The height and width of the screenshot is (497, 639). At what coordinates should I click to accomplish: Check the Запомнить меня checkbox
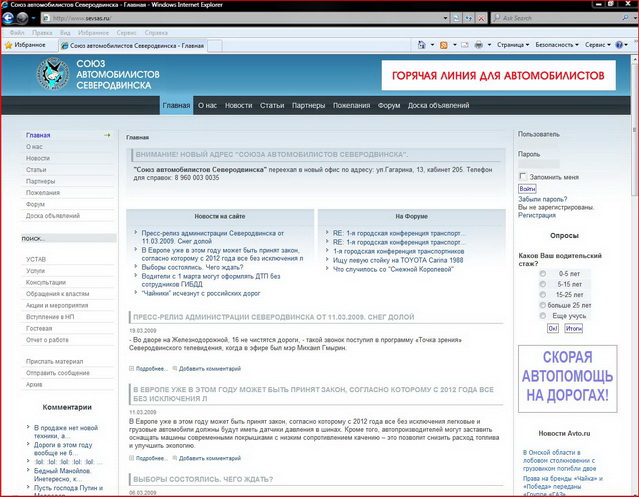pos(522,176)
